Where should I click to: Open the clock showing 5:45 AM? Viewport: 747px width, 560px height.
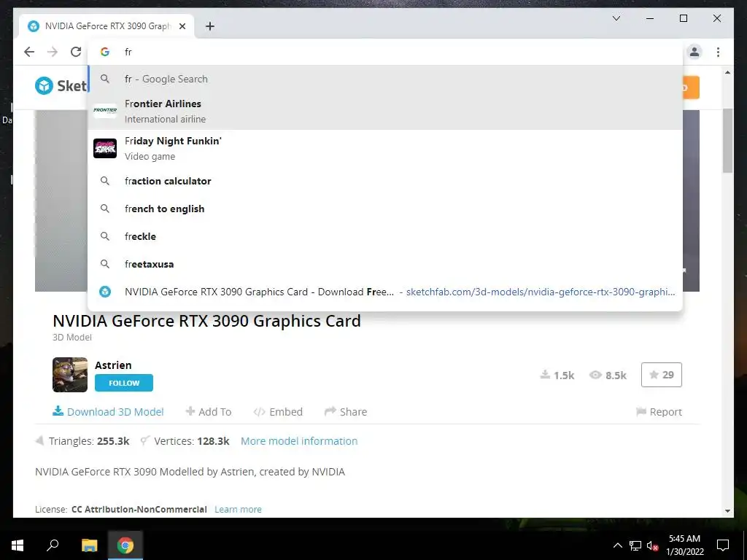(684, 545)
